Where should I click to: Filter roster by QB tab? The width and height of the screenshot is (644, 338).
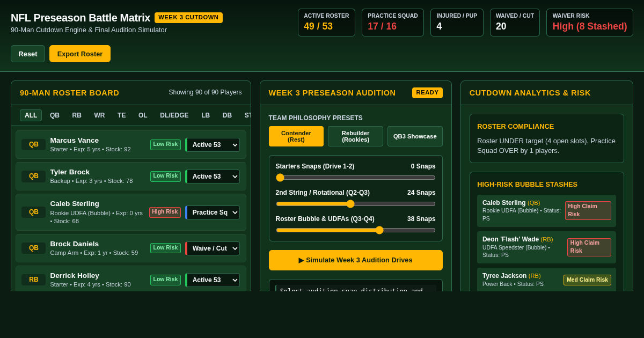[55, 115]
